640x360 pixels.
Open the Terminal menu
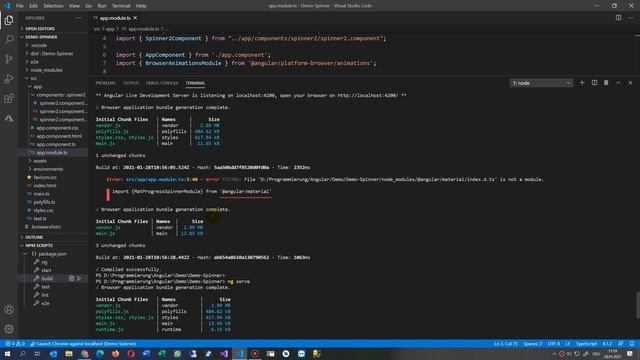(121, 6)
